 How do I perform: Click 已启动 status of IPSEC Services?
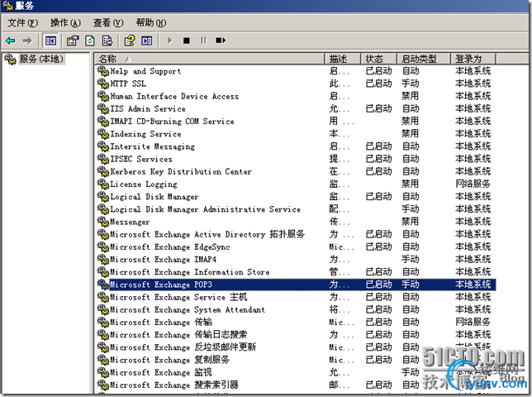(379, 159)
